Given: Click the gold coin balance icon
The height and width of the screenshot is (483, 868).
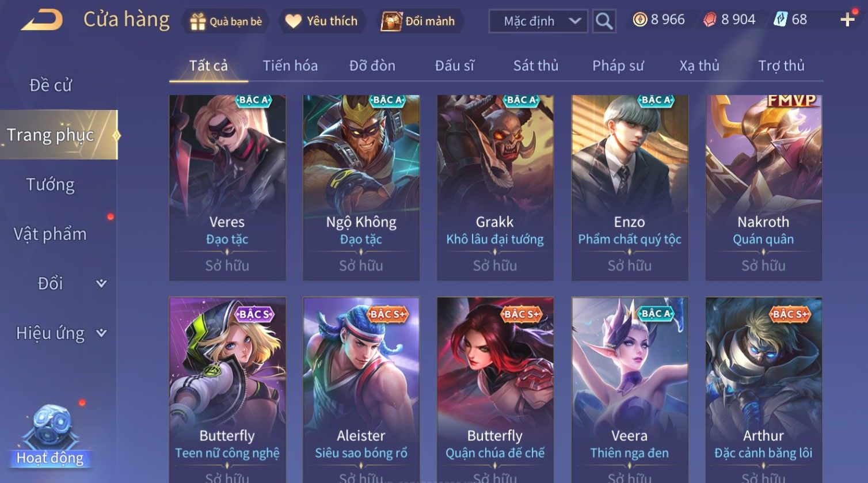Looking at the screenshot, I should point(639,20).
